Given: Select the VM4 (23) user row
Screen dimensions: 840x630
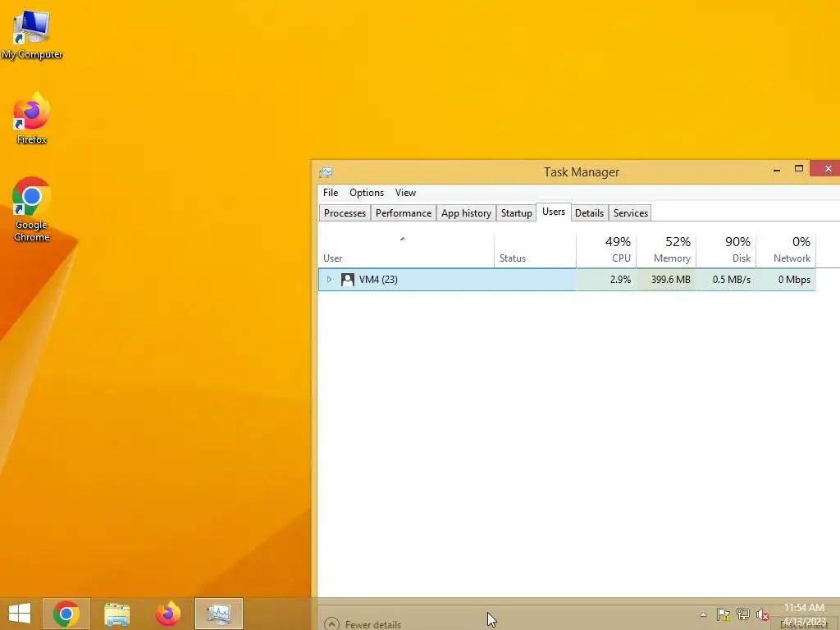Looking at the screenshot, I should click(x=568, y=280).
